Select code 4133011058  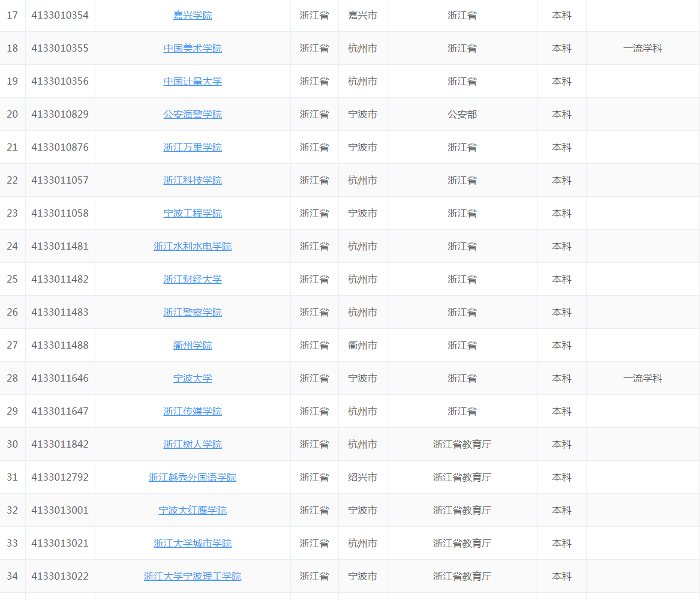point(60,214)
